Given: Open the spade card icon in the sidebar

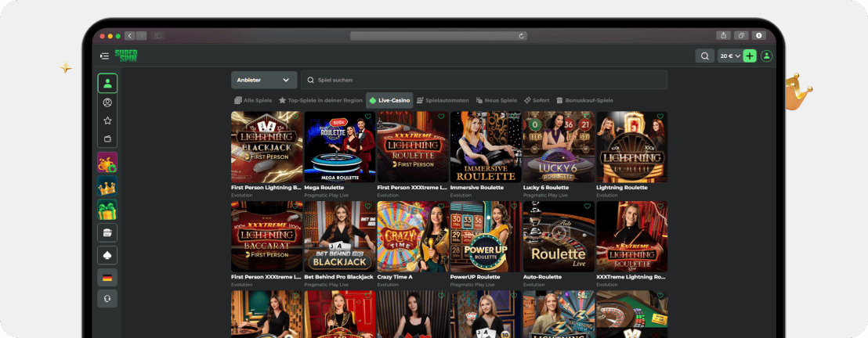Looking at the screenshot, I should point(107,255).
